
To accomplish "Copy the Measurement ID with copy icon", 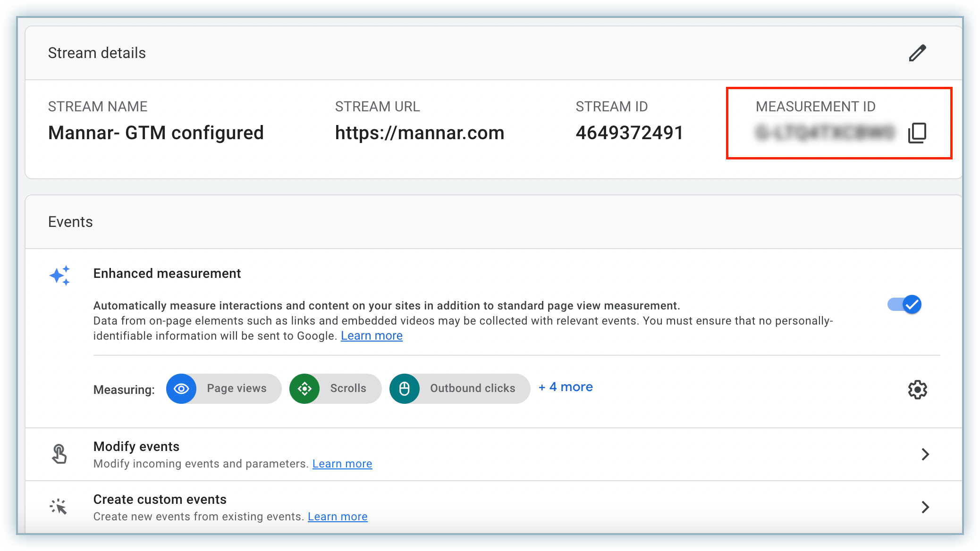I will (917, 133).
